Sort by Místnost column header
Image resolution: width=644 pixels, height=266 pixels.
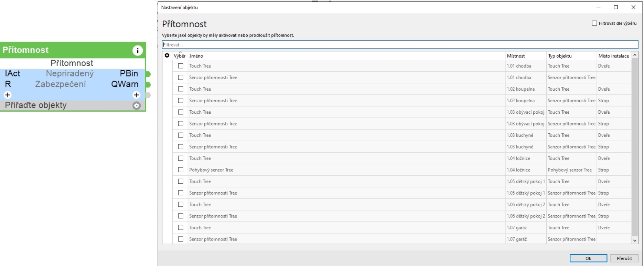point(516,56)
